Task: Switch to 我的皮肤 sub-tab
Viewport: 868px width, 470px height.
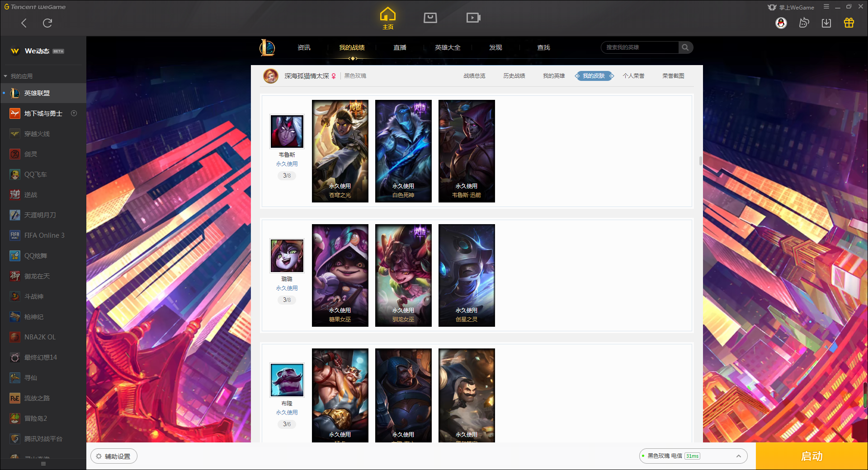Action: pos(594,76)
